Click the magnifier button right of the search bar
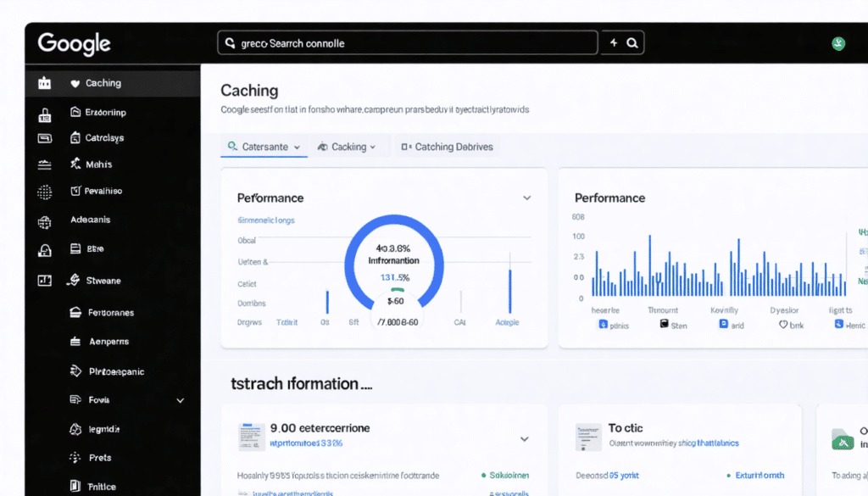Viewport: 868px width, 496px height. pyautogui.click(x=632, y=42)
